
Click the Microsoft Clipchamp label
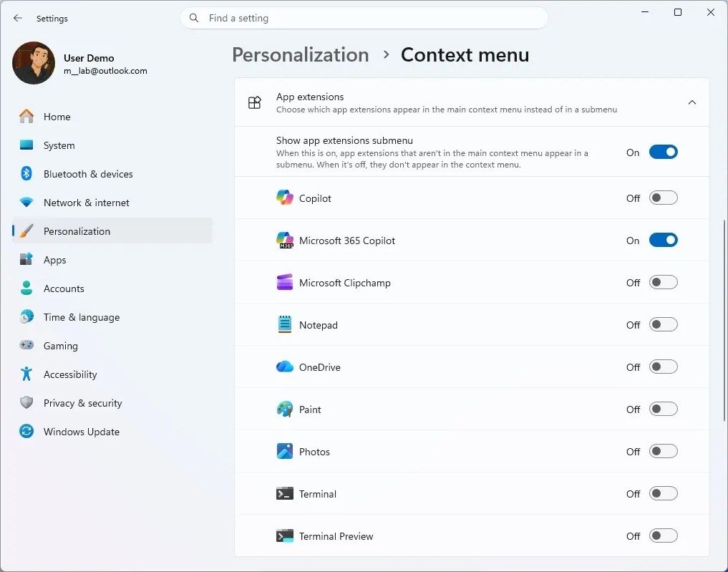(344, 283)
